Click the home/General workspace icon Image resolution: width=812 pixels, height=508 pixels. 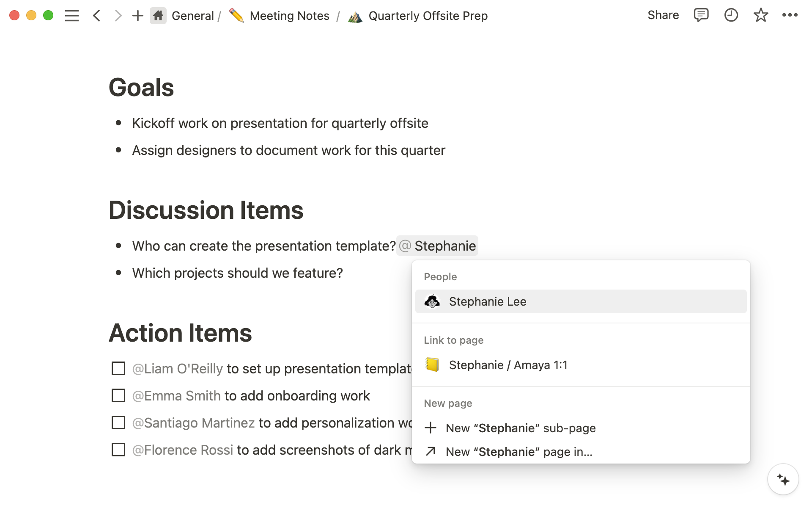pyautogui.click(x=158, y=15)
